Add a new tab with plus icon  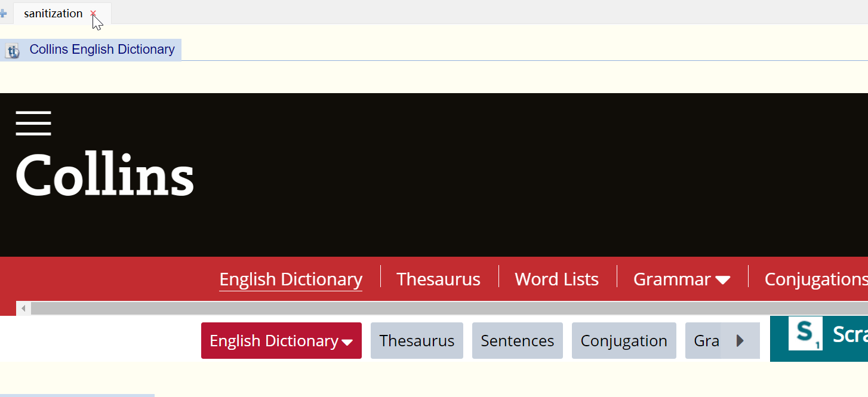click(x=3, y=13)
